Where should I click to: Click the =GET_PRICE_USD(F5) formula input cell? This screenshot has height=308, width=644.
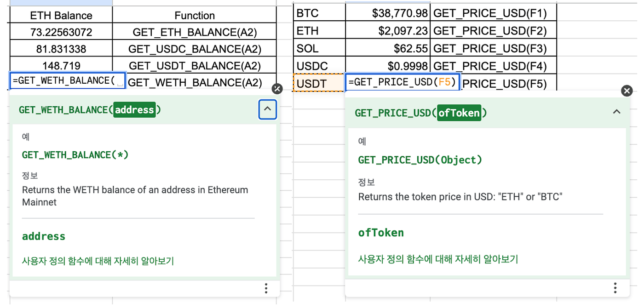click(402, 82)
